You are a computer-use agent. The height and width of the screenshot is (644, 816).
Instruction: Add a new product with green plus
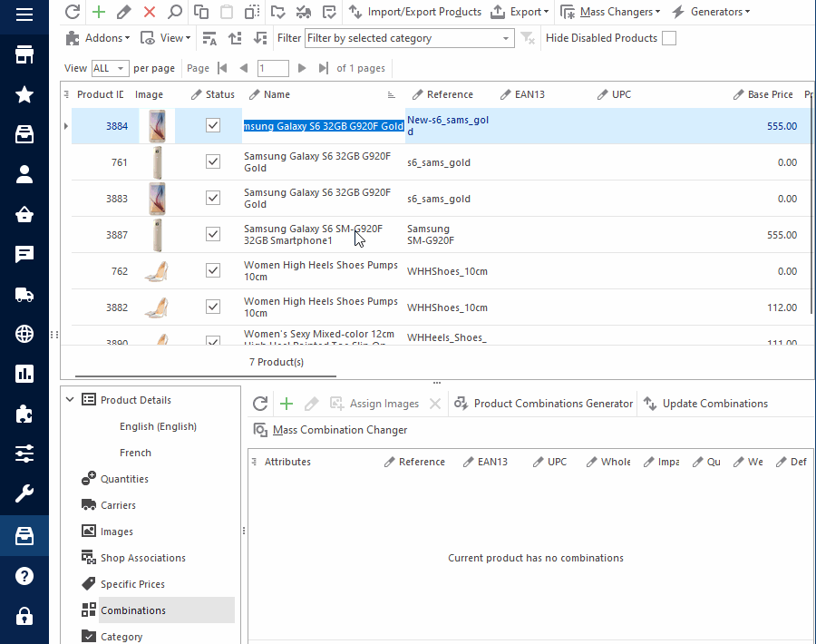coord(98,12)
